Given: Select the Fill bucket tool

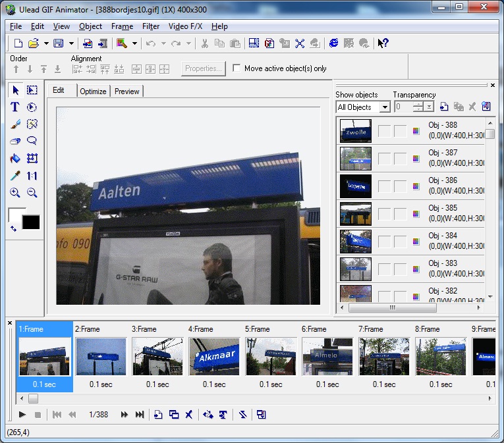Looking at the screenshot, I should (15, 159).
